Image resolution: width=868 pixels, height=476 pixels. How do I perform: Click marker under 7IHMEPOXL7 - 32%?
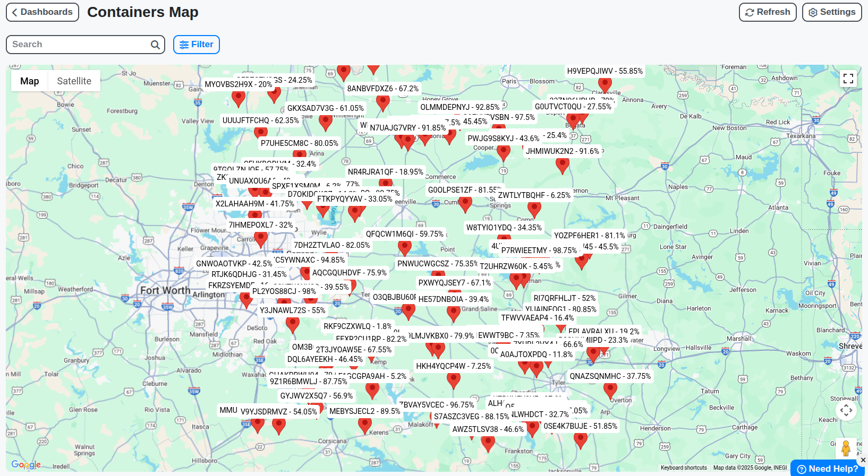click(x=261, y=239)
